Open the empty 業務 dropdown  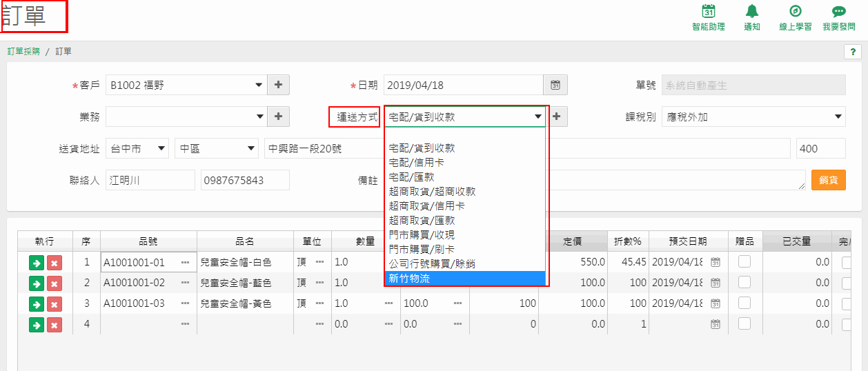point(186,117)
